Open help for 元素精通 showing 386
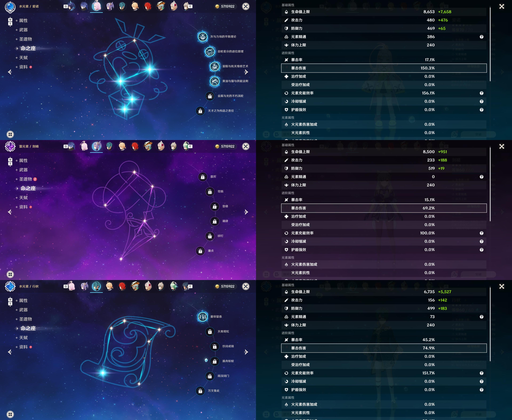Screen dimensions: 512x420 (481, 37)
